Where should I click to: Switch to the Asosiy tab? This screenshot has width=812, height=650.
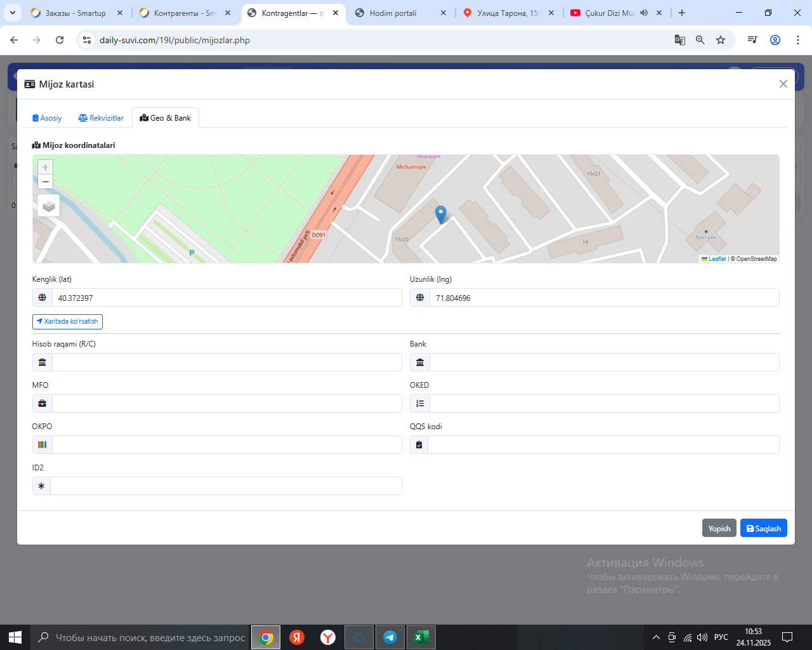point(47,118)
